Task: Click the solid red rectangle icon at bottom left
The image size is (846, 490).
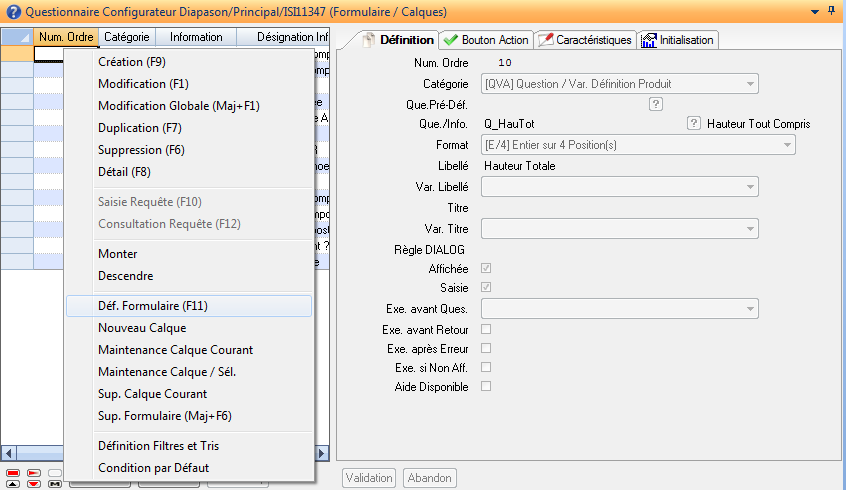Action: pyautogui.click(x=13, y=472)
